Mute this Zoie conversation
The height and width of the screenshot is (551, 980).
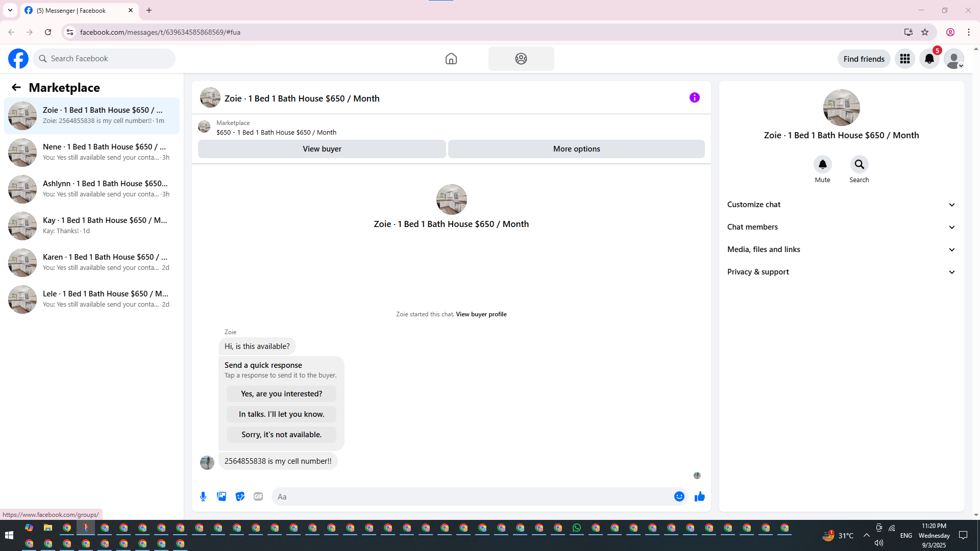823,164
